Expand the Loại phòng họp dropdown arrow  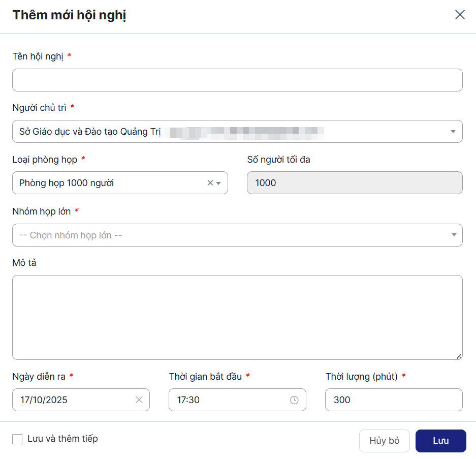click(219, 183)
